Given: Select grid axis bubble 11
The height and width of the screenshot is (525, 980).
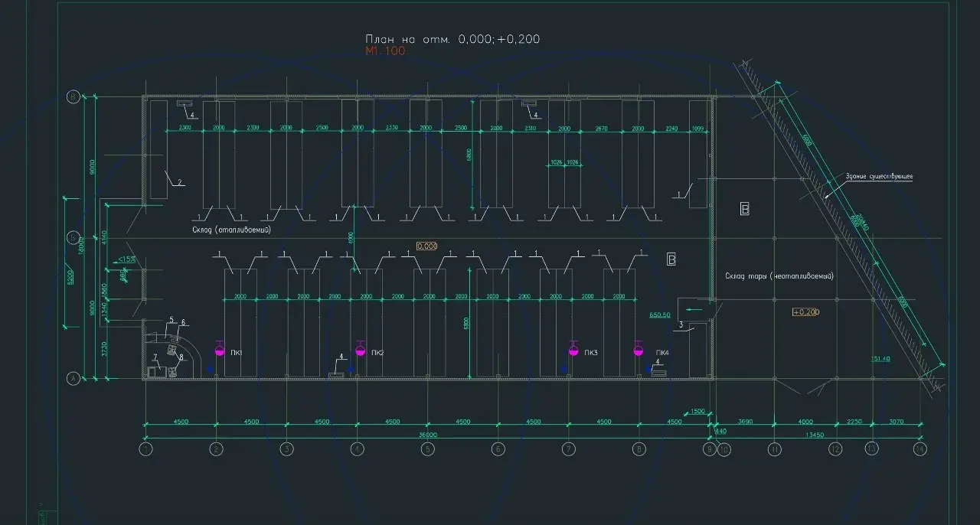Looking at the screenshot, I should click(x=775, y=449).
